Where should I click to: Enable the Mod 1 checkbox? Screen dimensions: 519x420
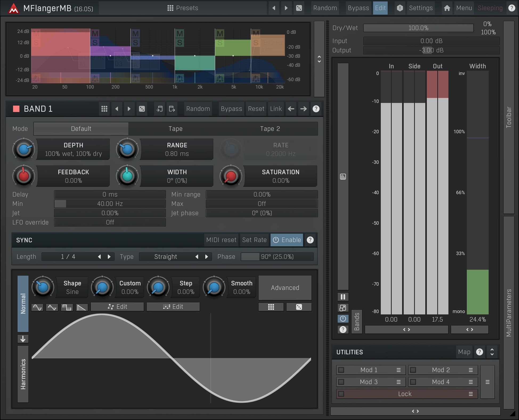point(341,370)
